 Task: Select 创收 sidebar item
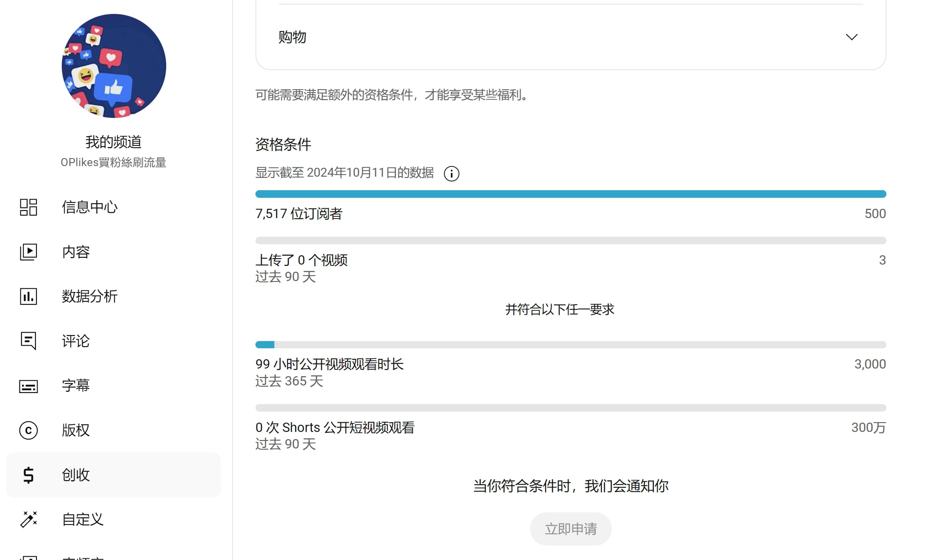pos(113,475)
